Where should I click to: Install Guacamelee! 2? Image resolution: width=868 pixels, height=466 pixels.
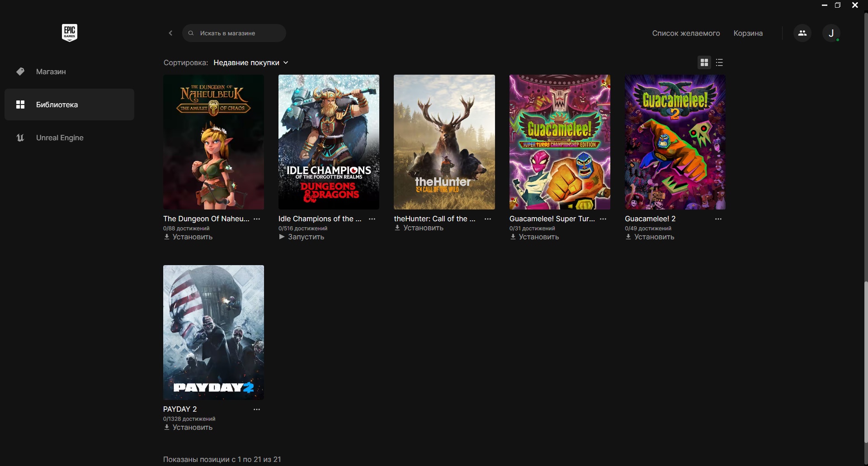pos(650,237)
